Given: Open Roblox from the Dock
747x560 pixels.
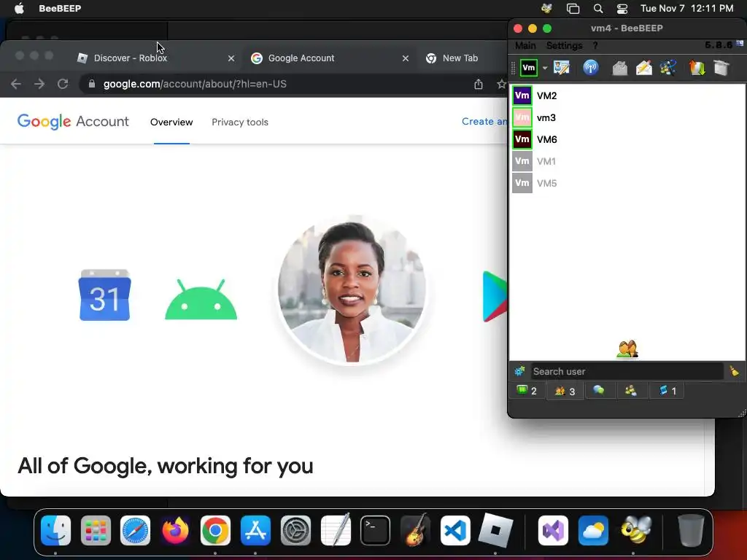Looking at the screenshot, I should click(495, 530).
